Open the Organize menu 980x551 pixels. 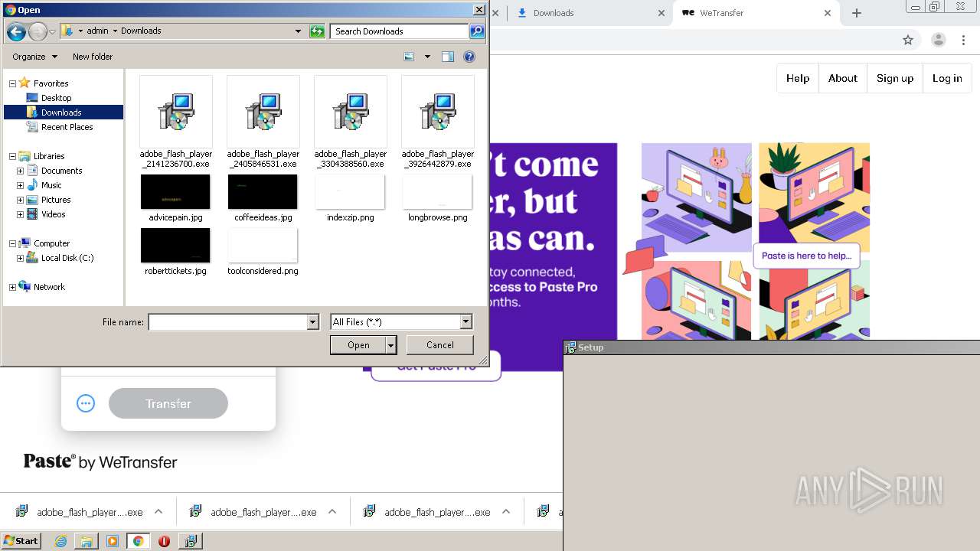[34, 57]
